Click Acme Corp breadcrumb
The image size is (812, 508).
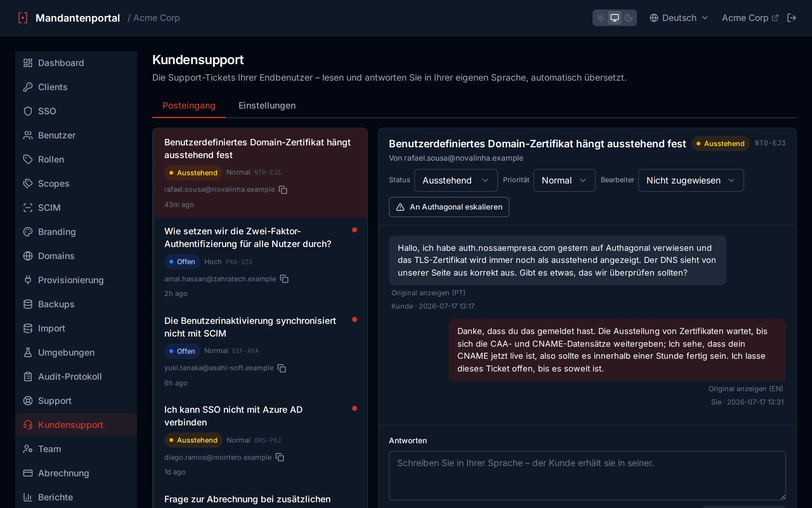point(156,18)
